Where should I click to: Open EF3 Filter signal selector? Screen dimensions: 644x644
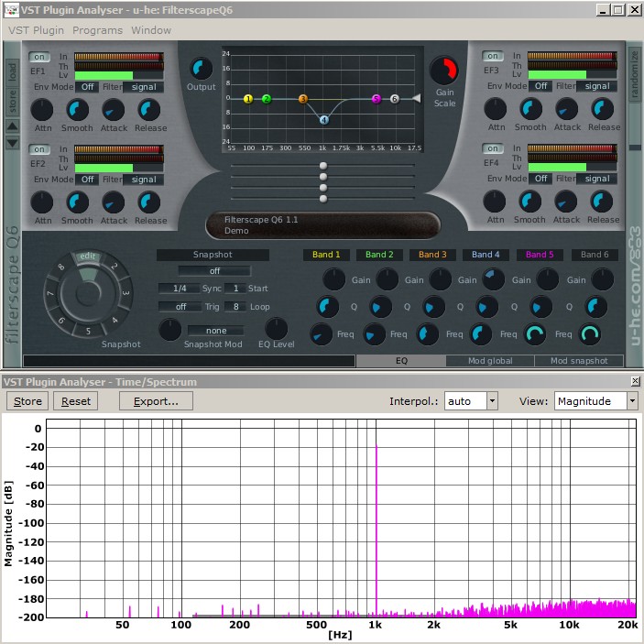click(597, 86)
